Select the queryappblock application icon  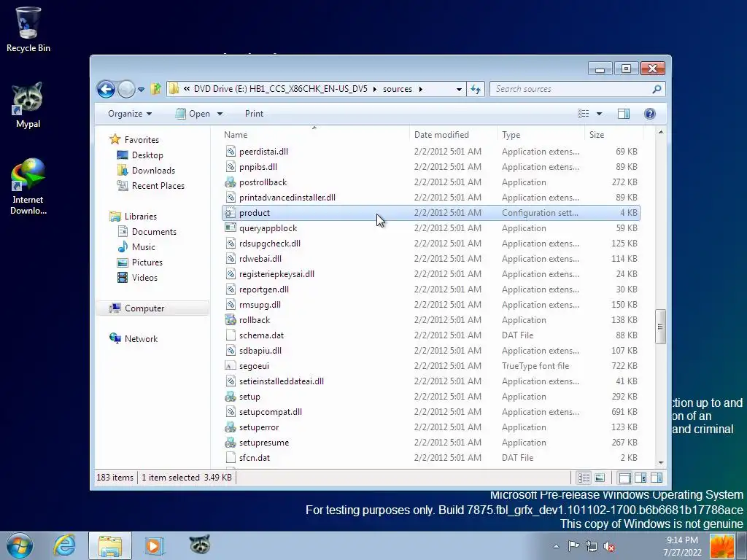coord(231,228)
